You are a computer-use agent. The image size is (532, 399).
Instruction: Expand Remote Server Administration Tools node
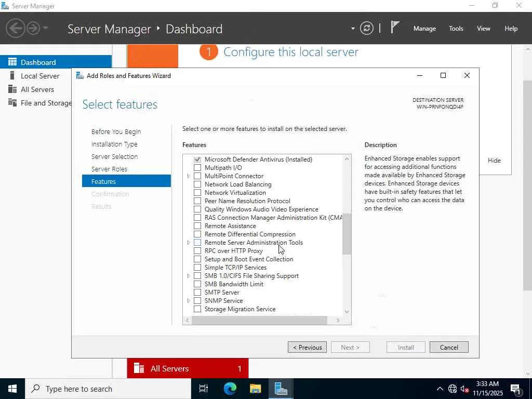tap(189, 243)
